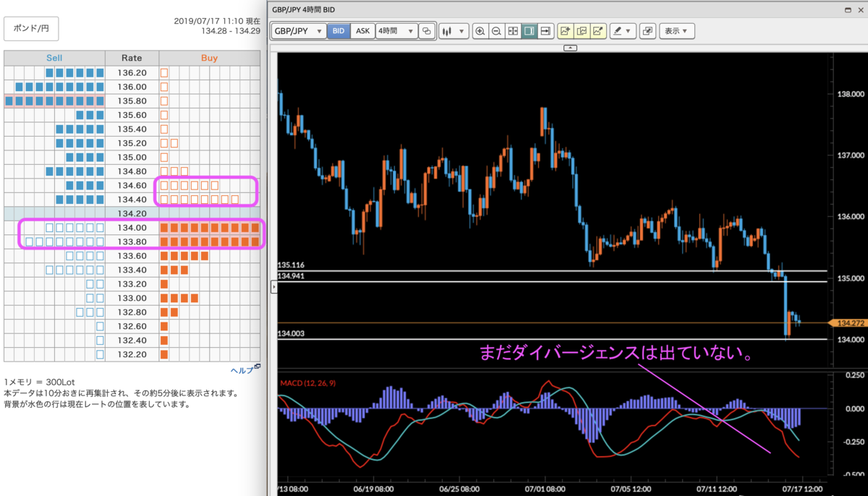Select the 134.00 rate row

(132, 227)
